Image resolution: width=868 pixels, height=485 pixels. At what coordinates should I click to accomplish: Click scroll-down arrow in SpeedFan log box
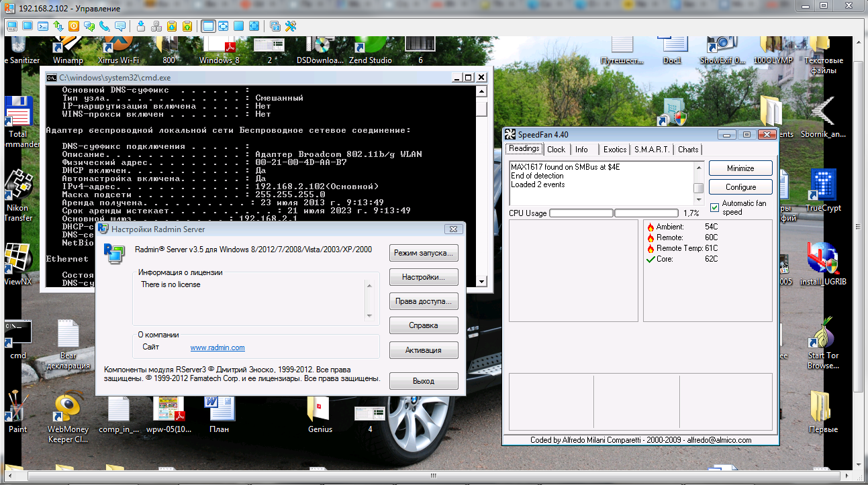(x=698, y=200)
